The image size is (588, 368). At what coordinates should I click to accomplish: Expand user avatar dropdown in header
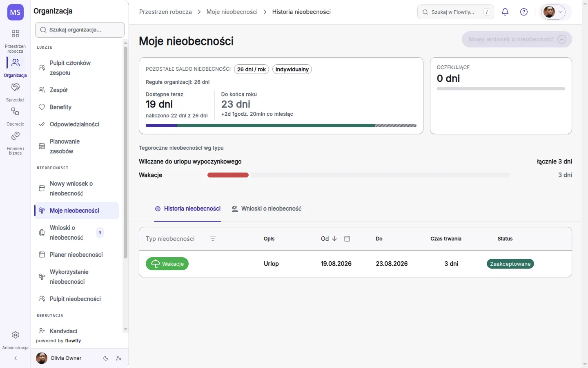click(x=553, y=12)
